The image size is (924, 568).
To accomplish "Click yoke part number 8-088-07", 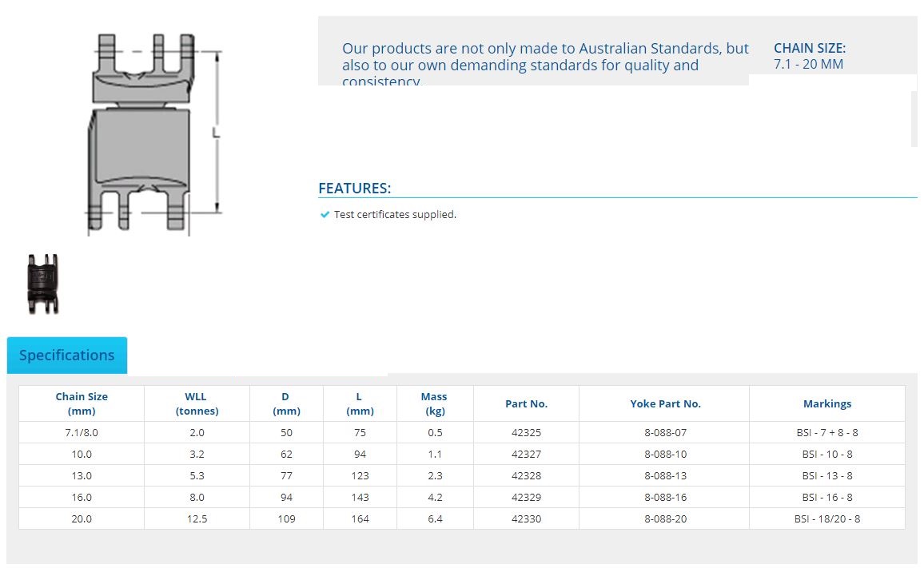I will click(665, 432).
